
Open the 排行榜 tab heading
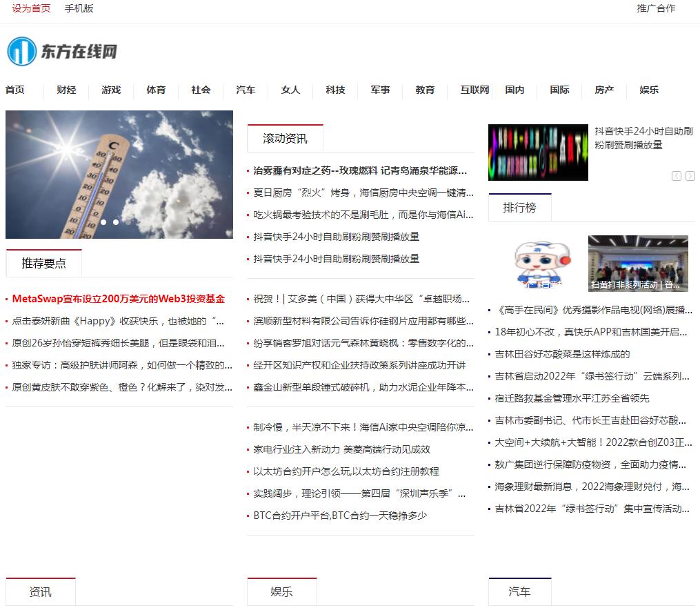coord(519,208)
